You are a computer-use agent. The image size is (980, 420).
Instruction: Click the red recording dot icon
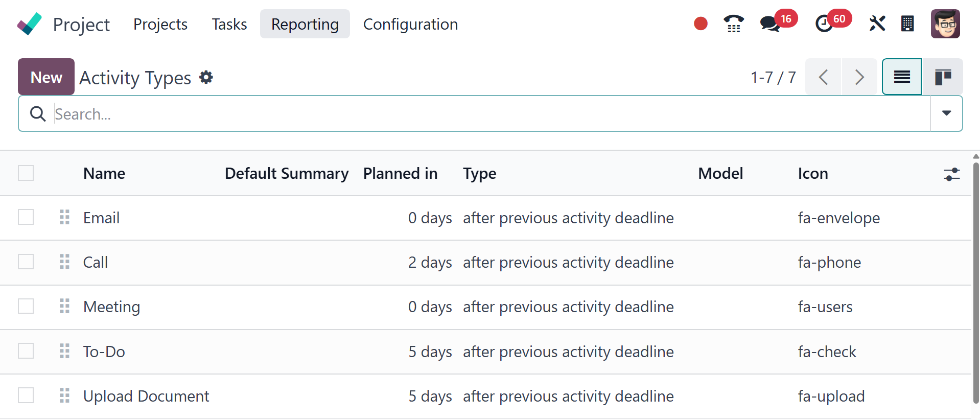[701, 24]
